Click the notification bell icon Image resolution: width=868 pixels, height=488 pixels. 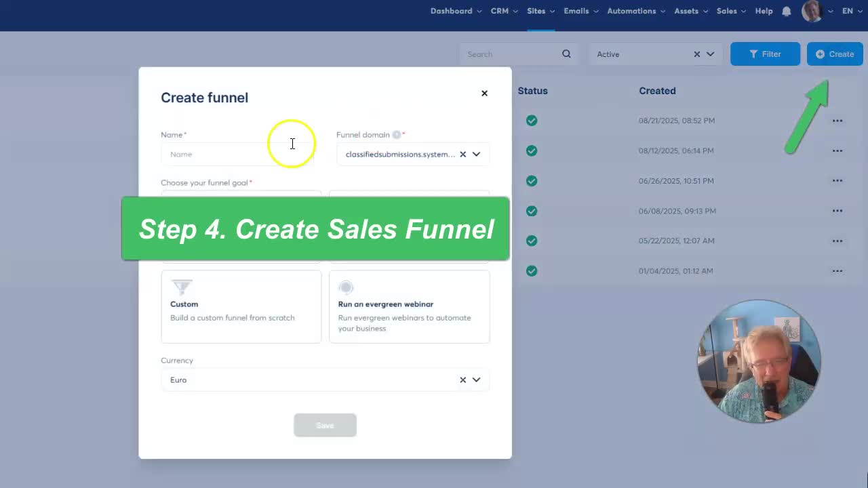click(787, 12)
